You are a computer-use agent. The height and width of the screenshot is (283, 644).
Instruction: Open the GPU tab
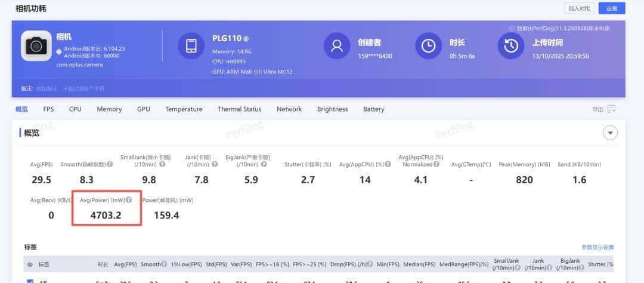tap(143, 109)
